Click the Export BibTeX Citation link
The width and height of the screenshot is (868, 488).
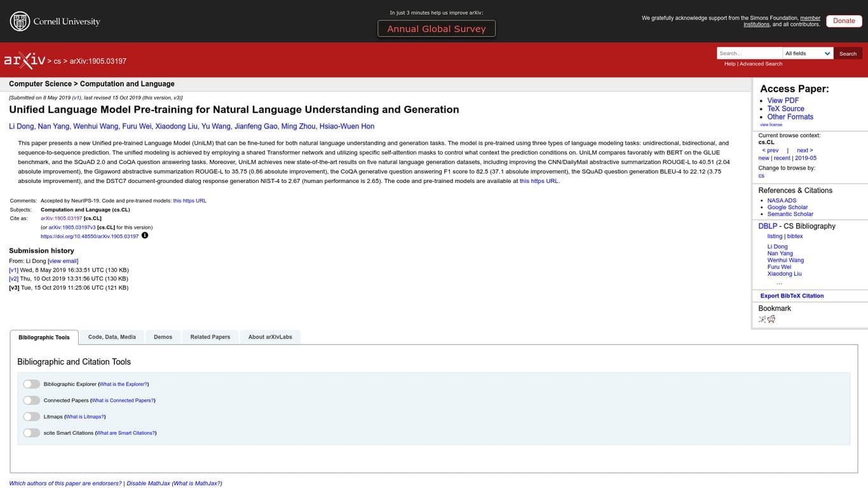pyautogui.click(x=792, y=295)
